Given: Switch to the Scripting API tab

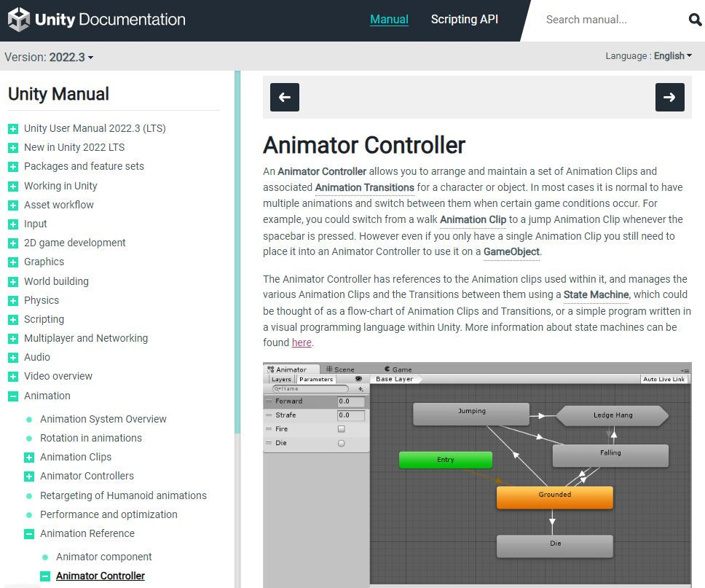Looking at the screenshot, I should tap(464, 20).
